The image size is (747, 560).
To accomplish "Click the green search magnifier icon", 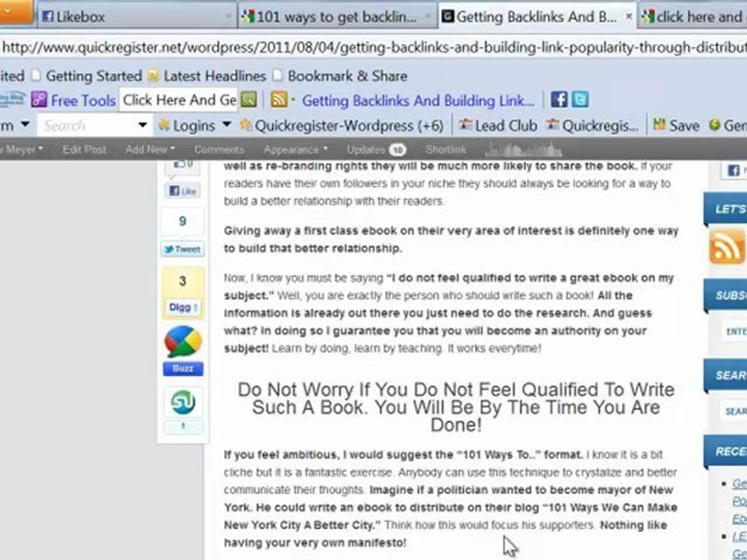I will (x=249, y=100).
